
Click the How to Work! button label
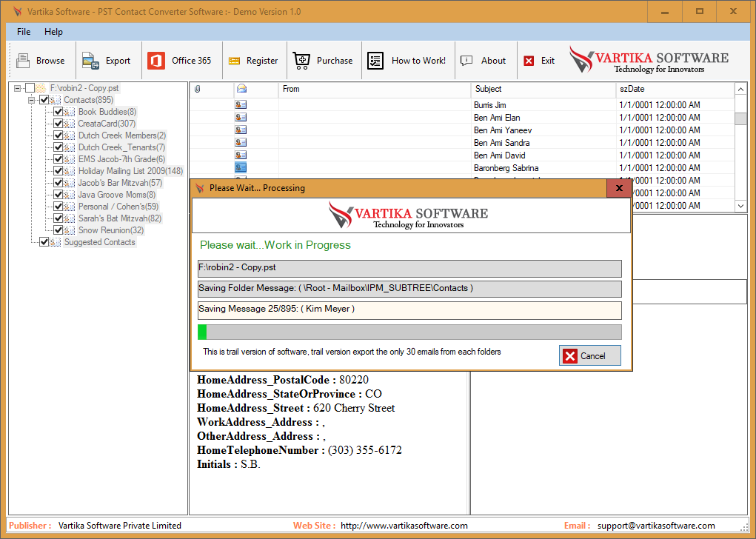click(418, 61)
